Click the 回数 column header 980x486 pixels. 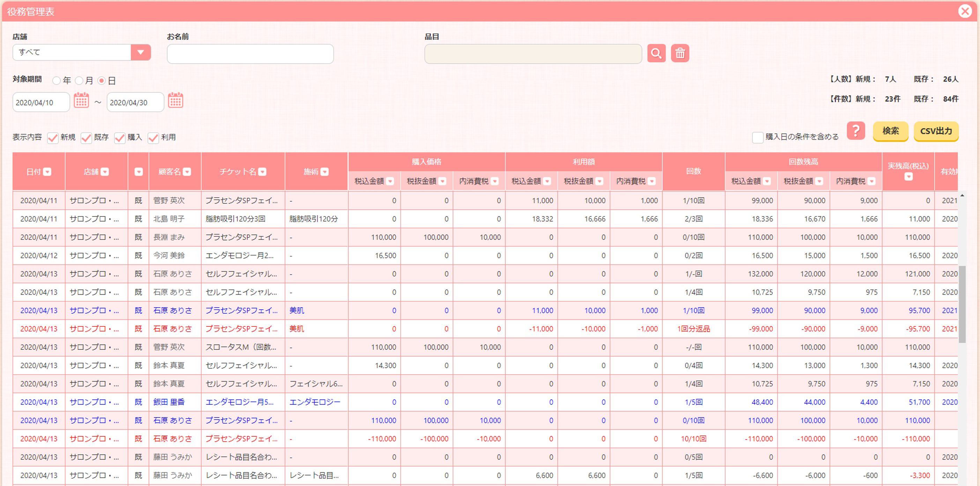(693, 172)
